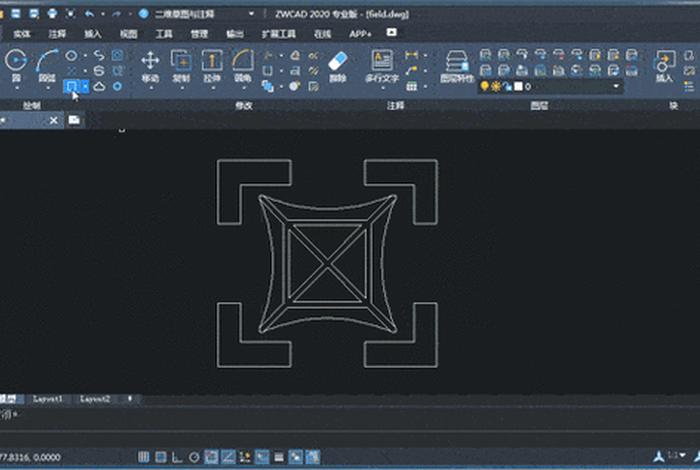The image size is (700, 470).
Task: Switch to the Layout2 tab
Action: click(x=95, y=399)
